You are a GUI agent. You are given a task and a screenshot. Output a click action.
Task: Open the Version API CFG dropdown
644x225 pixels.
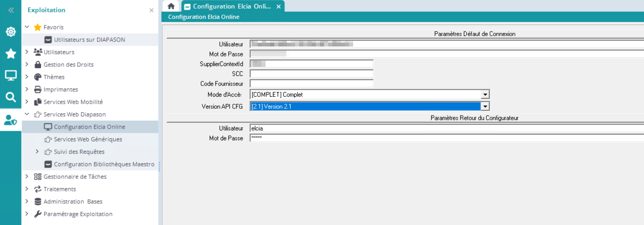485,107
